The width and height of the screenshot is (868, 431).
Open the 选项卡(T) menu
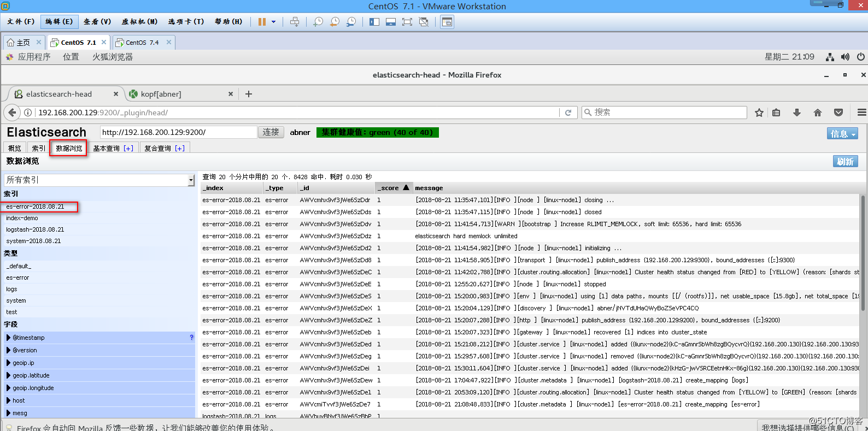click(x=186, y=22)
